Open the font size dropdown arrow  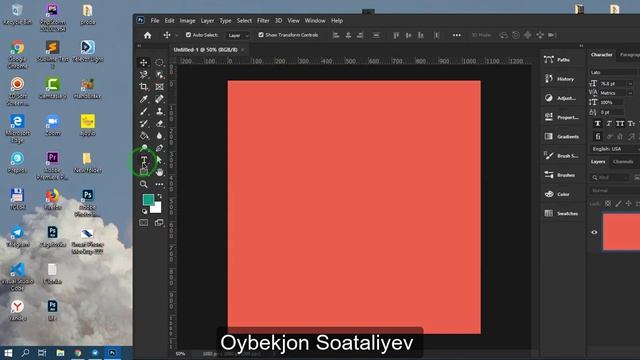point(630,83)
